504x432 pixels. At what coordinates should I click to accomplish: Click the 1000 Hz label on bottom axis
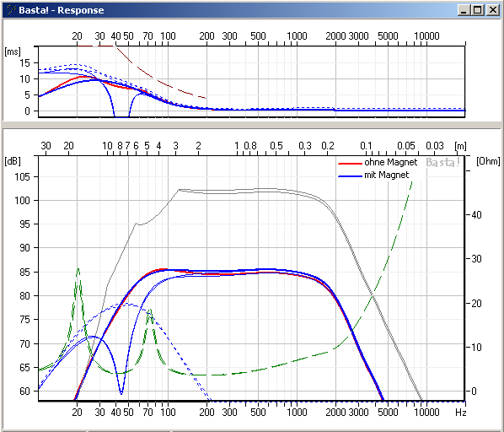297,412
